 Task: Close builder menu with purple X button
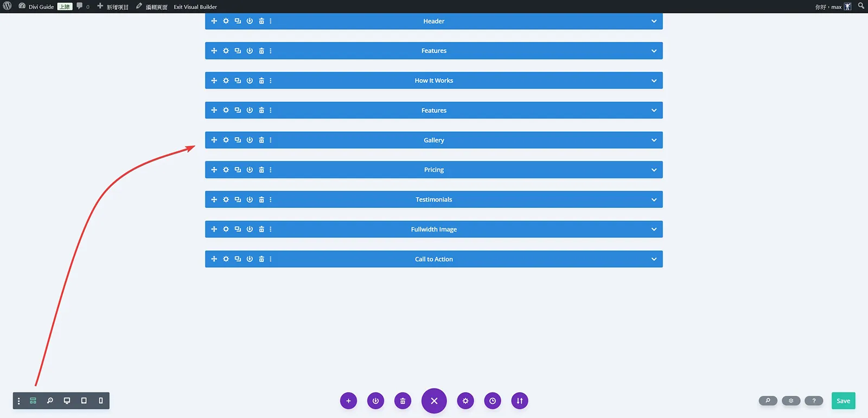[x=434, y=401]
